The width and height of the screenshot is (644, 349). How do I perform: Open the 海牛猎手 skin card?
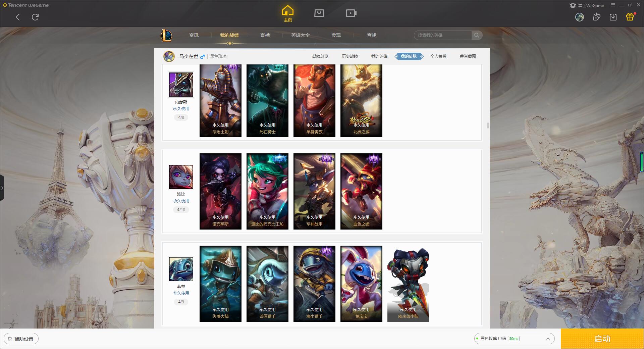314,284
